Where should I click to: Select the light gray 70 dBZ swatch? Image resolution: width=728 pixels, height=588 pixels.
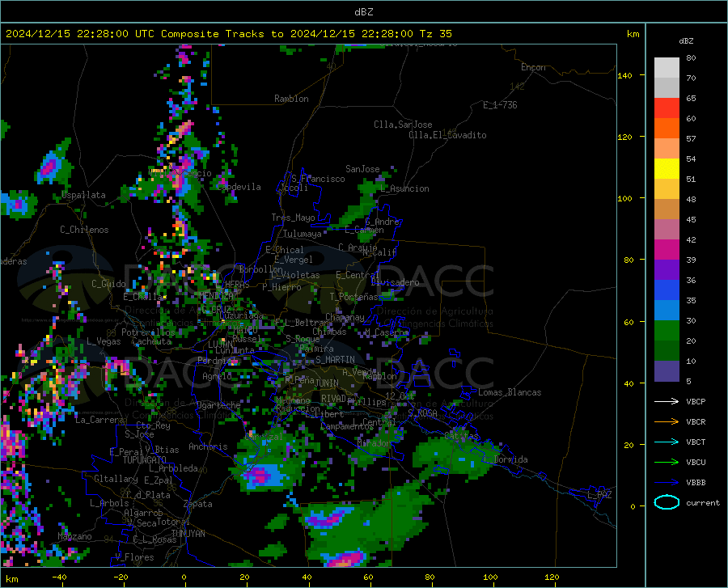667,68
